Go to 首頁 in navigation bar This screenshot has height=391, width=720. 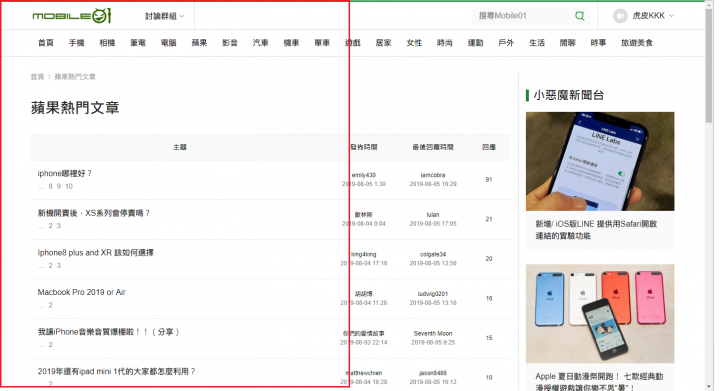pyautogui.click(x=45, y=43)
